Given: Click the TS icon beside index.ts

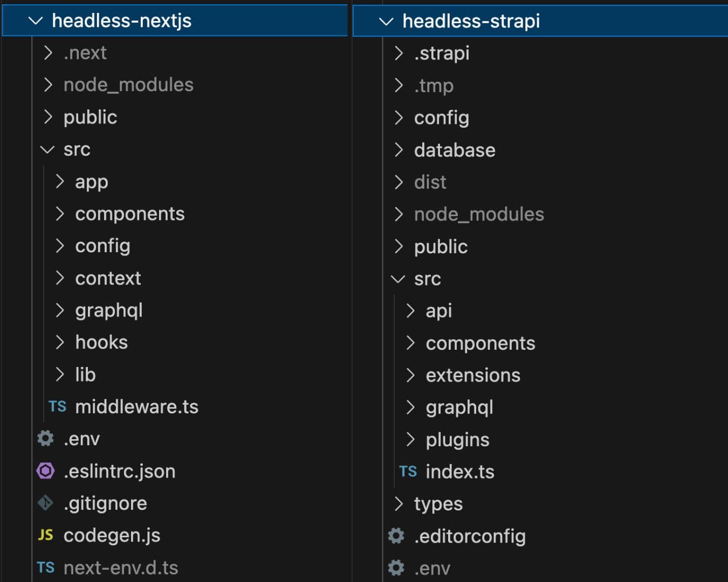Looking at the screenshot, I should click(x=408, y=472).
